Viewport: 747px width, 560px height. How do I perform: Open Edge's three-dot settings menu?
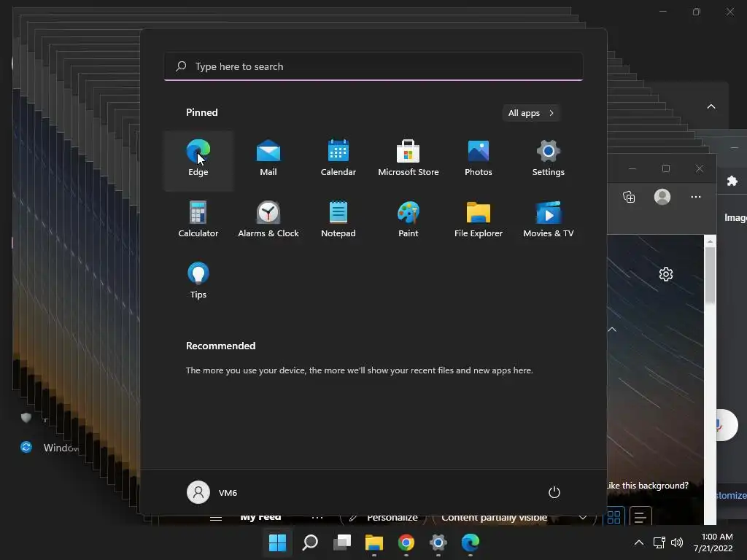695,197
